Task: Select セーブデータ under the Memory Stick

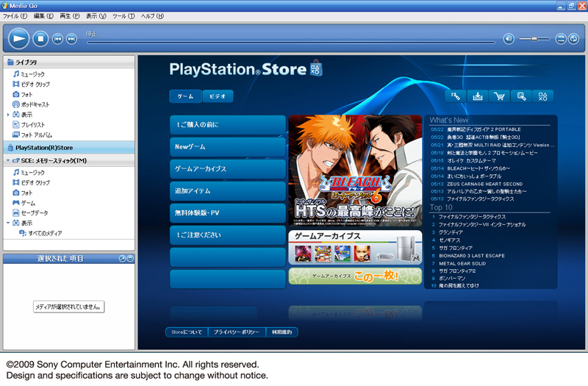Action: (x=30, y=212)
